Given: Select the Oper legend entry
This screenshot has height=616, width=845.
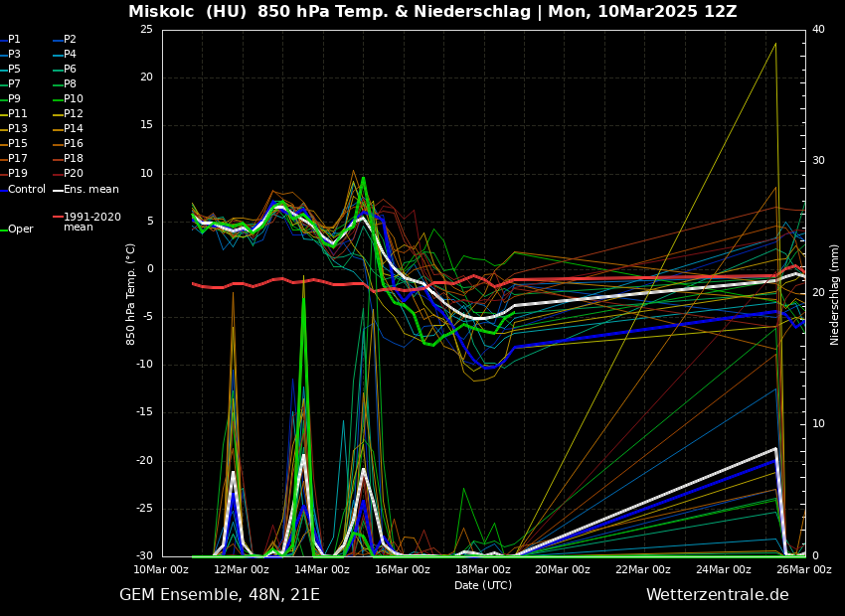Looking at the screenshot, I should coord(20,230).
